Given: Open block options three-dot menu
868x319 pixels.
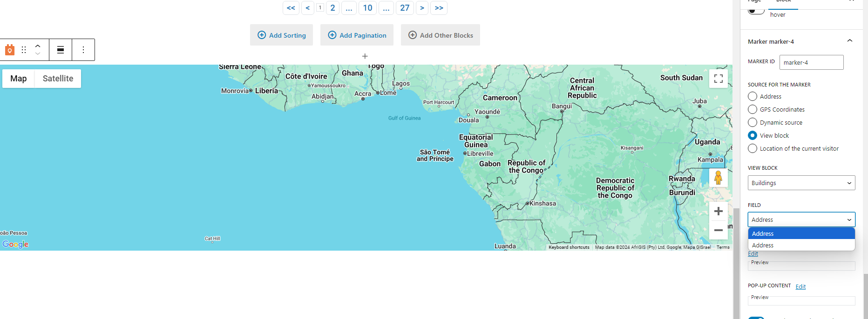Looking at the screenshot, I should tap(83, 50).
